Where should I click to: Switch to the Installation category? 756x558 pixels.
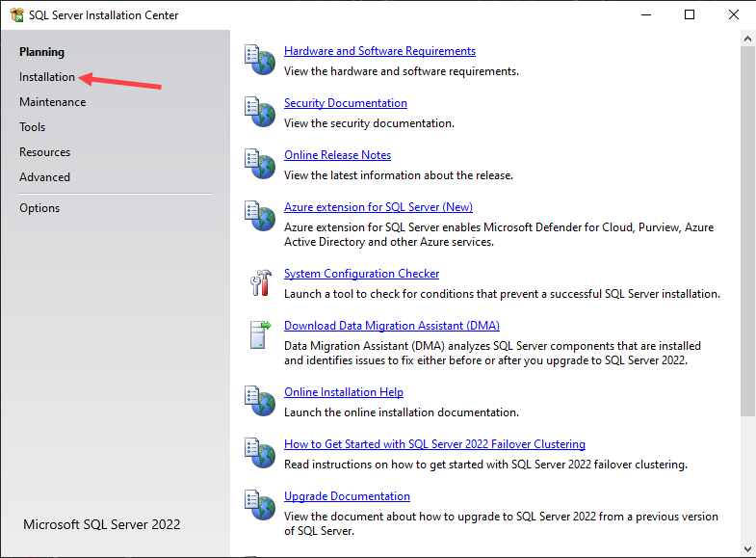(47, 77)
